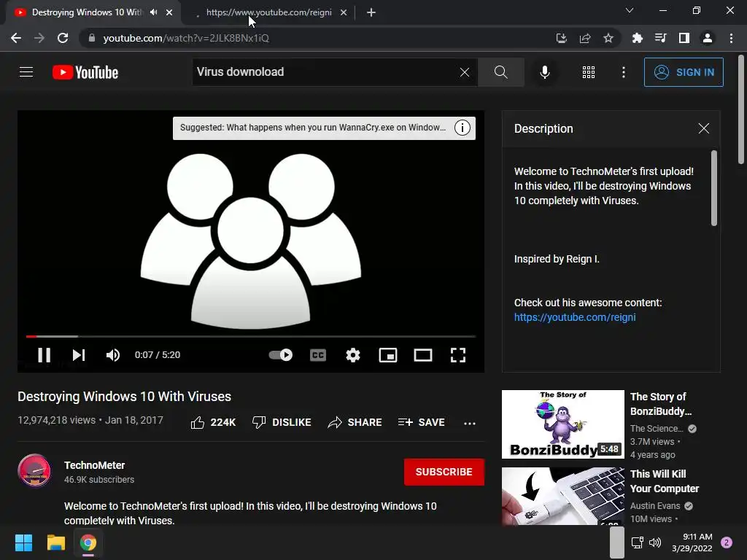Open the TechnoMeter channel avatar
Image resolution: width=747 pixels, height=560 pixels.
[34, 471]
